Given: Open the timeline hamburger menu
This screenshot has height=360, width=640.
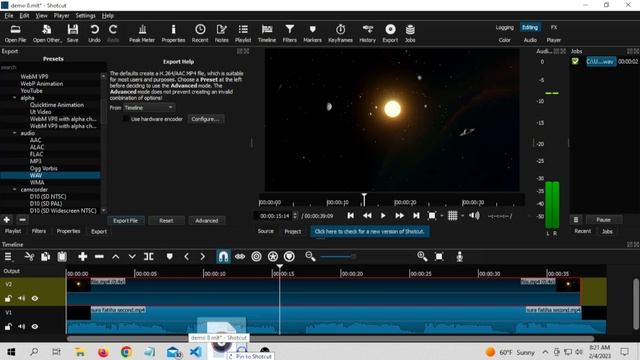Looking at the screenshot, I should 8,257.
